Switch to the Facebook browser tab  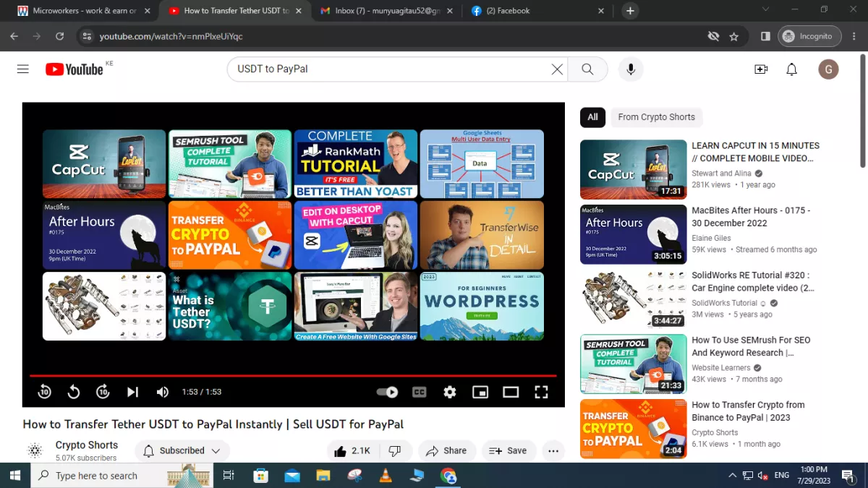click(539, 11)
